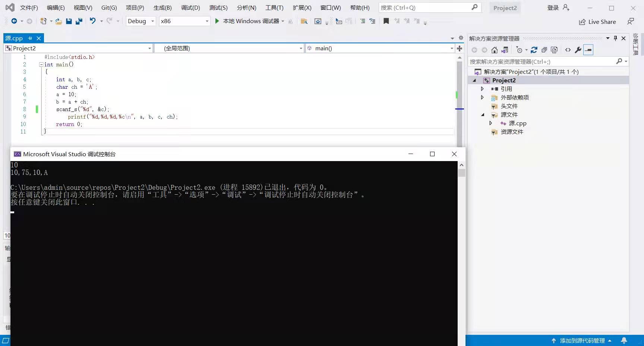Toggle Show All Files in Solution Explorer
644x346 pixels.
coord(554,50)
